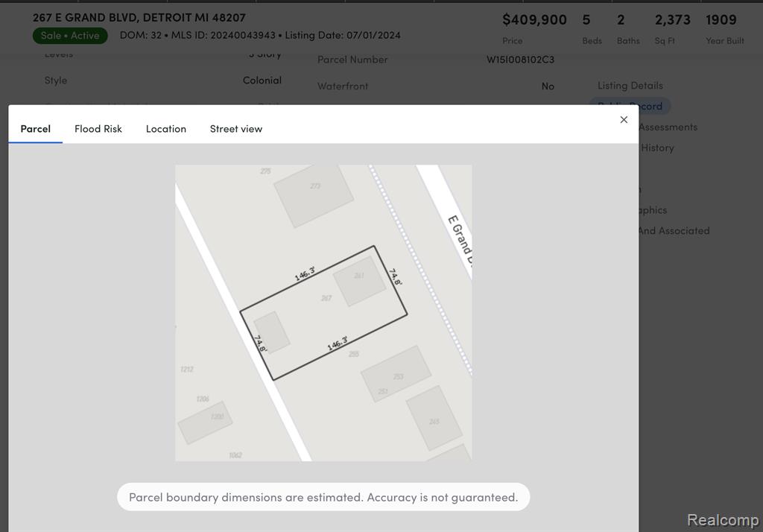Click the address 267 E Grand Blvd heading
This screenshot has width=763, height=532.
pos(139,18)
